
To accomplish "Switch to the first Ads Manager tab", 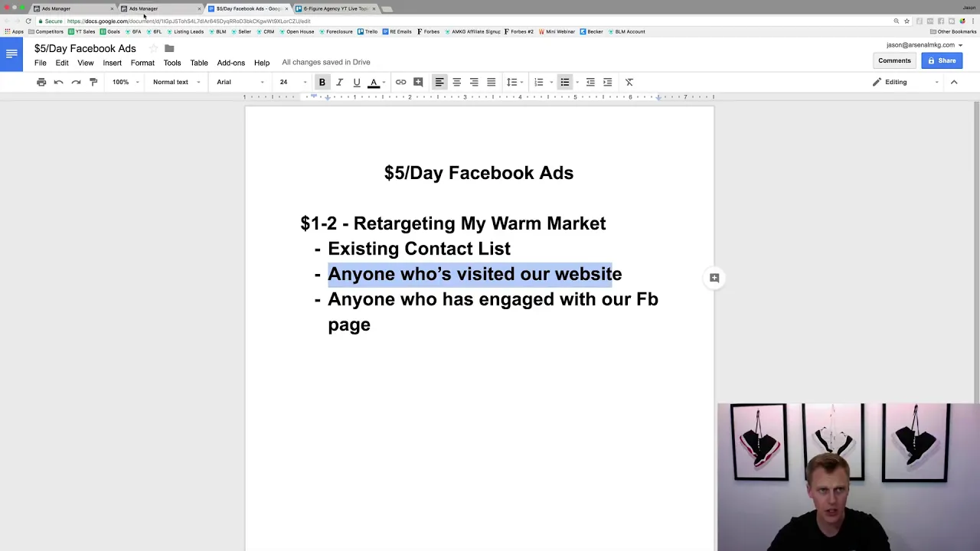I will coord(73,8).
